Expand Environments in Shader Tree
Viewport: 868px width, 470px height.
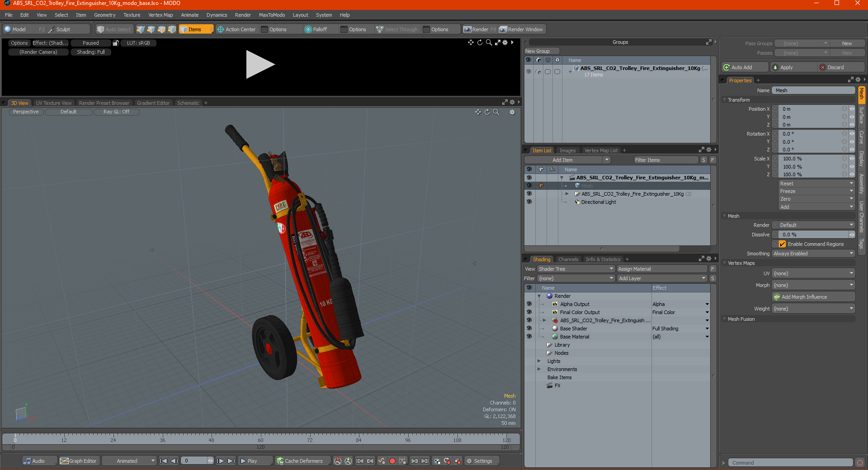[x=539, y=369]
